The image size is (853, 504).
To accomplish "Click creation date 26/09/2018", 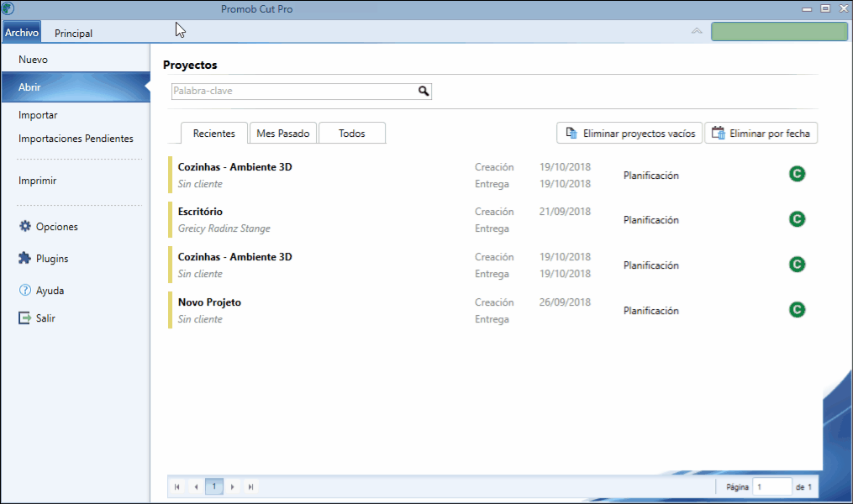I will 565,302.
